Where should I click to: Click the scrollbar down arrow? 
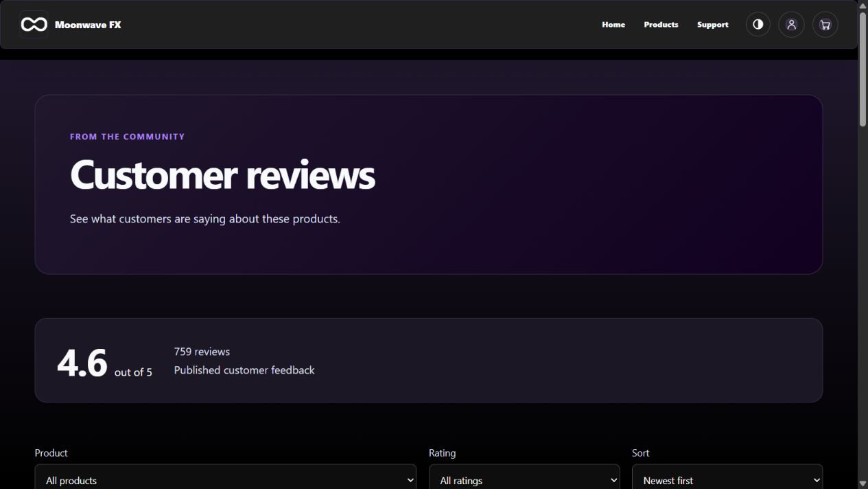point(863,484)
